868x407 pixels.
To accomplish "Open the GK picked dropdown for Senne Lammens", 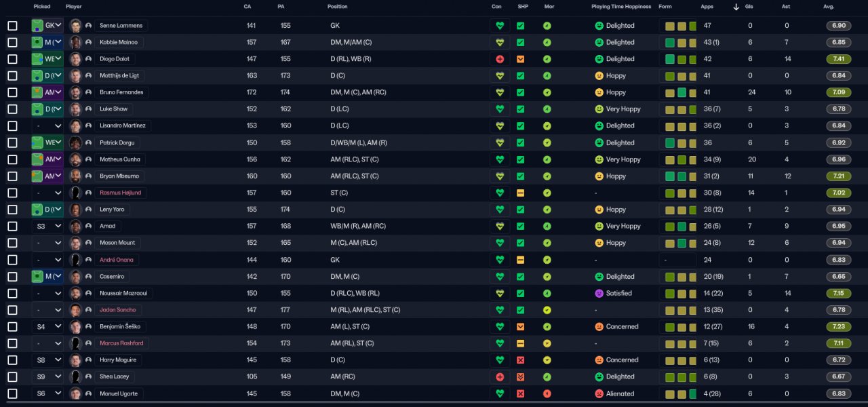I will coord(47,26).
